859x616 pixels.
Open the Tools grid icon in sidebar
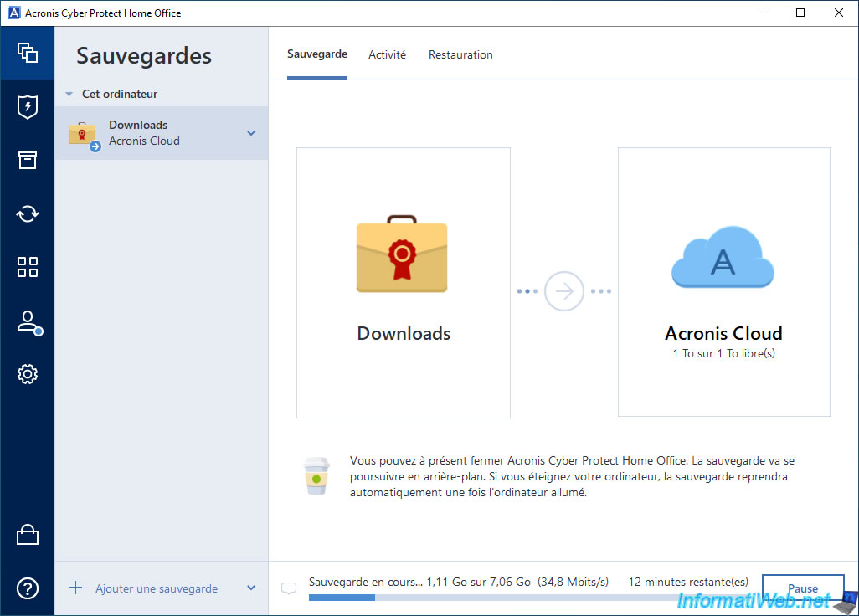click(x=28, y=267)
